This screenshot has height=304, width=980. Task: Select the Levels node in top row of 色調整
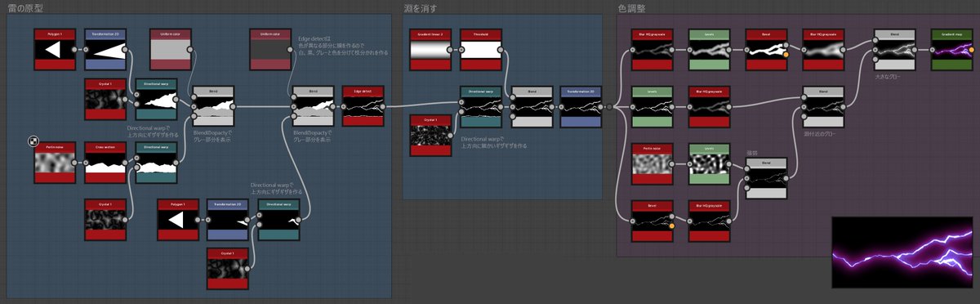(709, 49)
